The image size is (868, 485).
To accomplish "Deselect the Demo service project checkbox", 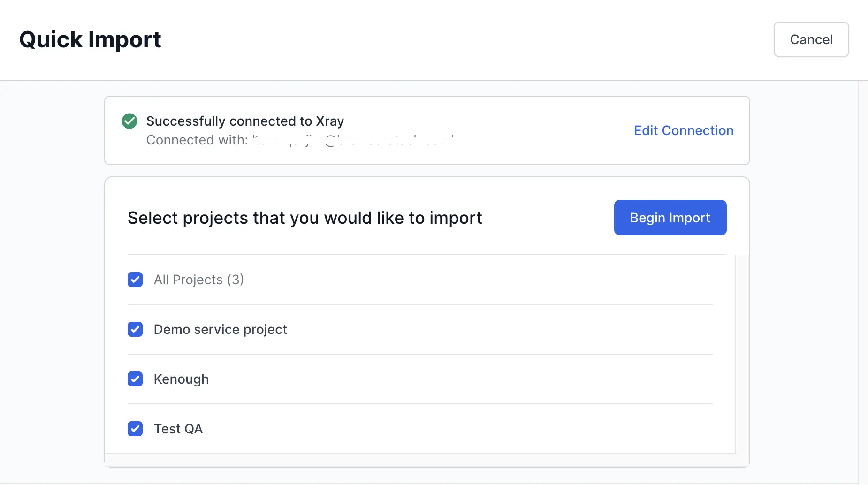I will pos(135,329).
